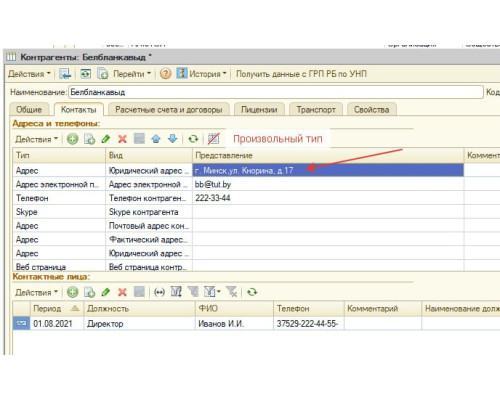The width and height of the screenshot is (500, 400).
Task: Refresh the contact persons list
Action: (x=252, y=292)
